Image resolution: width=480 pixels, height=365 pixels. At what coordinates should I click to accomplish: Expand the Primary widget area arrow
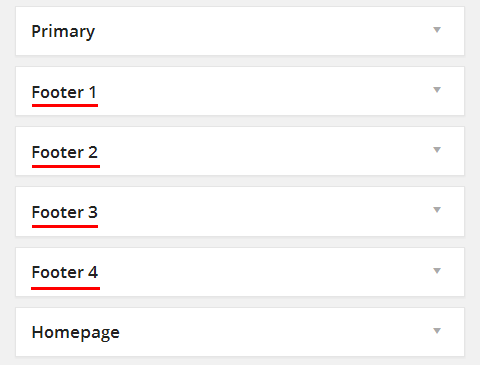click(437, 30)
